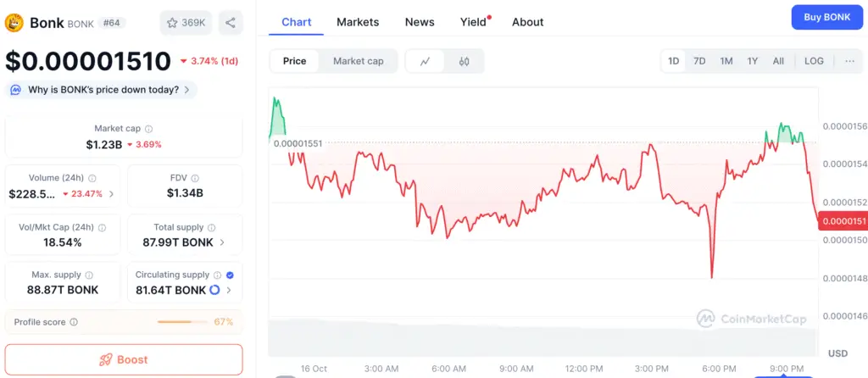
Task: Select the Price chart toggle
Action: click(x=294, y=61)
